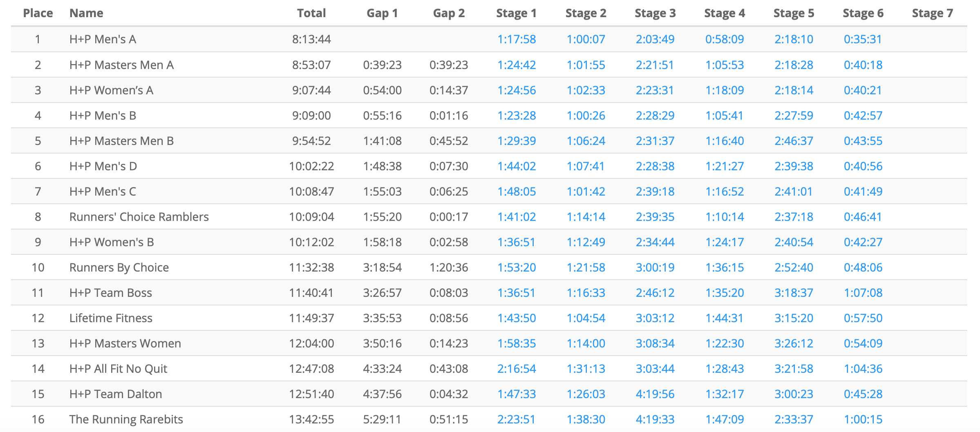The width and height of the screenshot is (980, 432).
Task: Click Runners By Choice Stage 3 time 3:00:19
Action: (655, 267)
